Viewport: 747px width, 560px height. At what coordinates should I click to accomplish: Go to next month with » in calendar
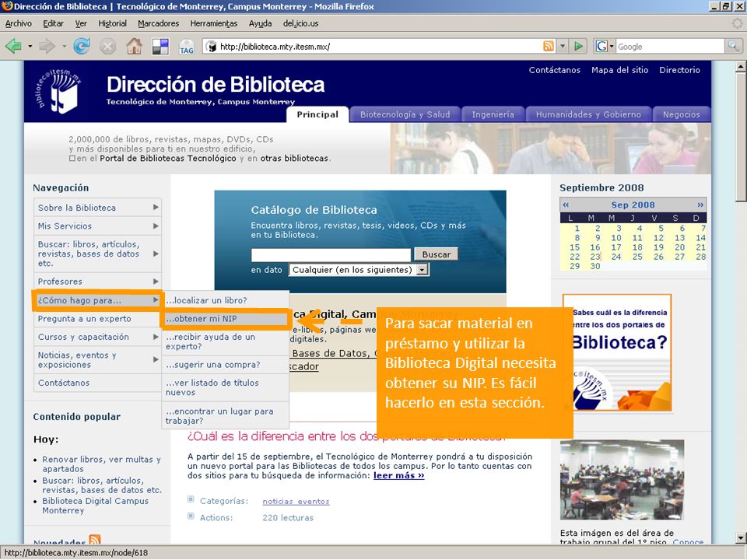tap(700, 205)
